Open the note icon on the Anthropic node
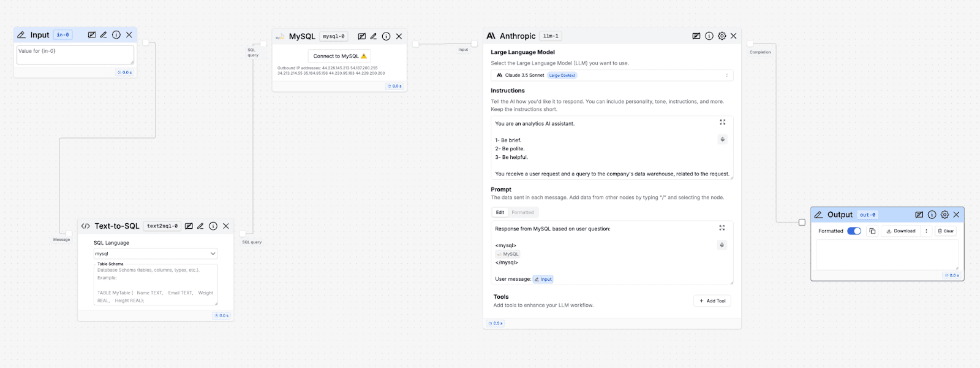The width and height of the screenshot is (980, 368). [696, 36]
